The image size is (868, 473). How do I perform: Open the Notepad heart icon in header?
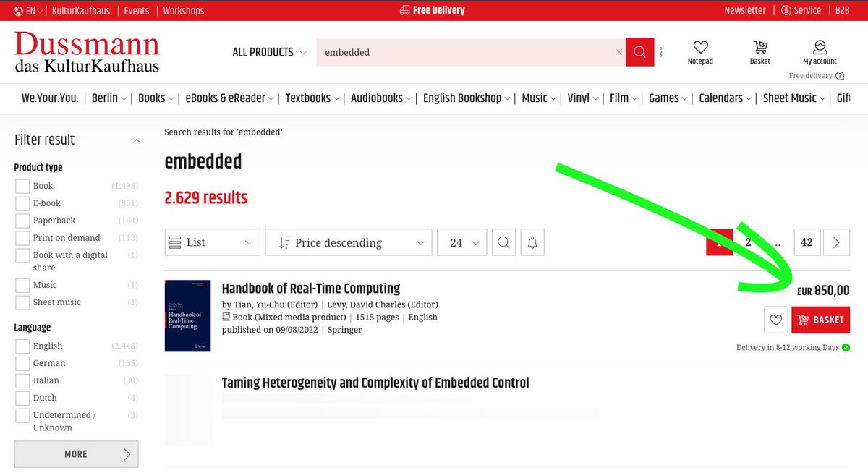(700, 48)
